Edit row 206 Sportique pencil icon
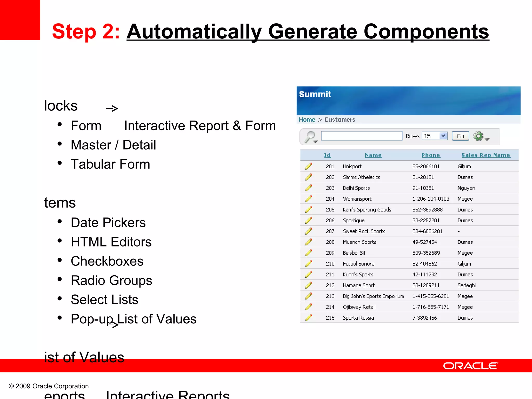This screenshot has width=532, height=399. coord(309,220)
